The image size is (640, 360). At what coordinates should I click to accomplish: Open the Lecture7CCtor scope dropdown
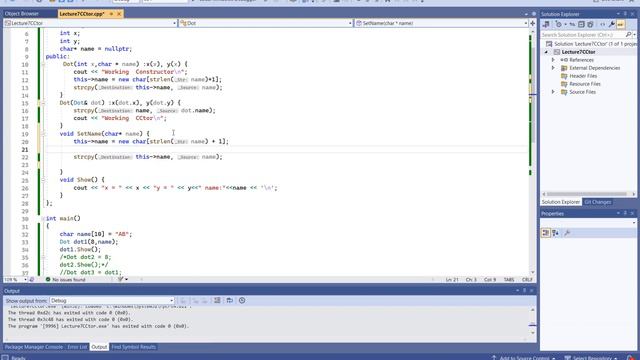pyautogui.click(x=174, y=23)
